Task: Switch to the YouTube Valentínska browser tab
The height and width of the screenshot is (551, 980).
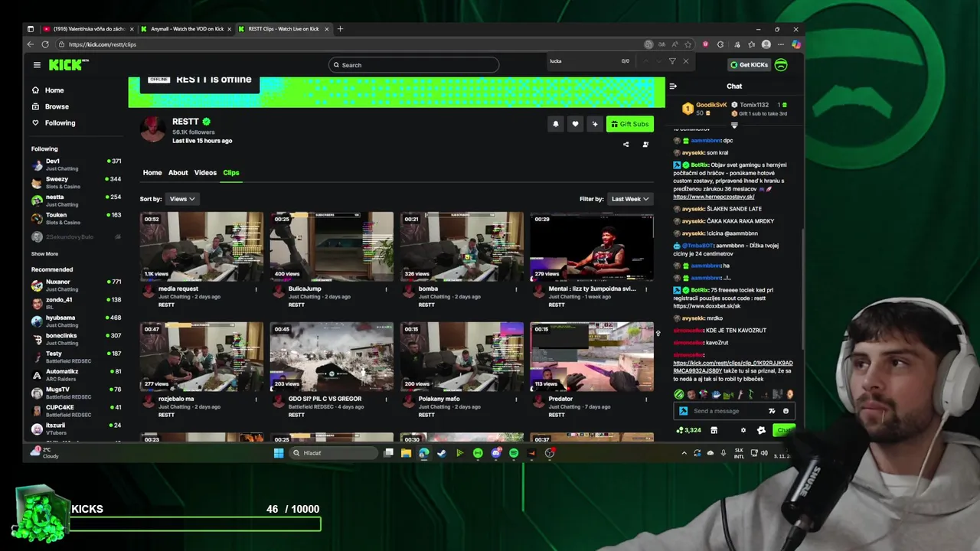Action: [x=90, y=29]
